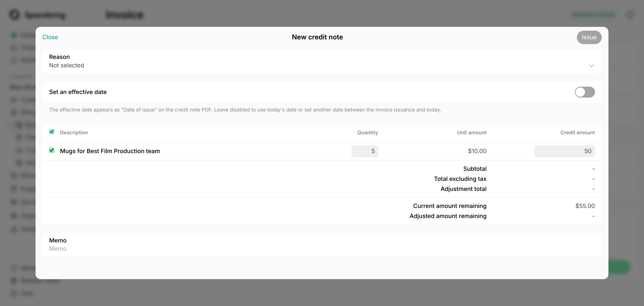Uncheck the Mugs line item checkbox
This screenshot has height=306, width=644.
tap(52, 150)
